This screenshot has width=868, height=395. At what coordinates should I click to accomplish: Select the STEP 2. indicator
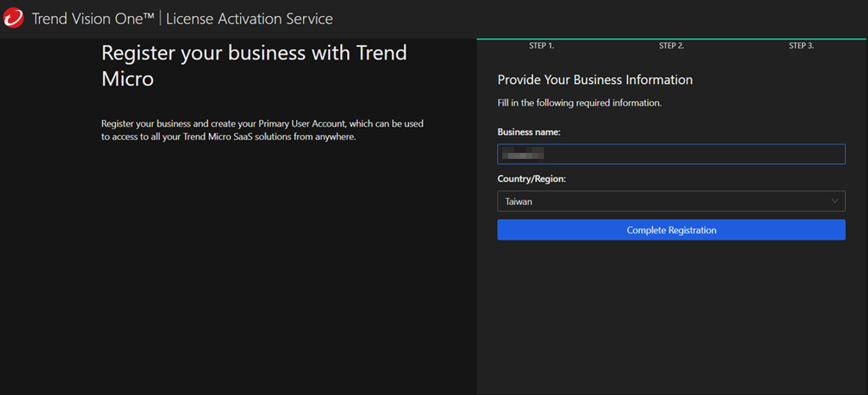point(671,46)
